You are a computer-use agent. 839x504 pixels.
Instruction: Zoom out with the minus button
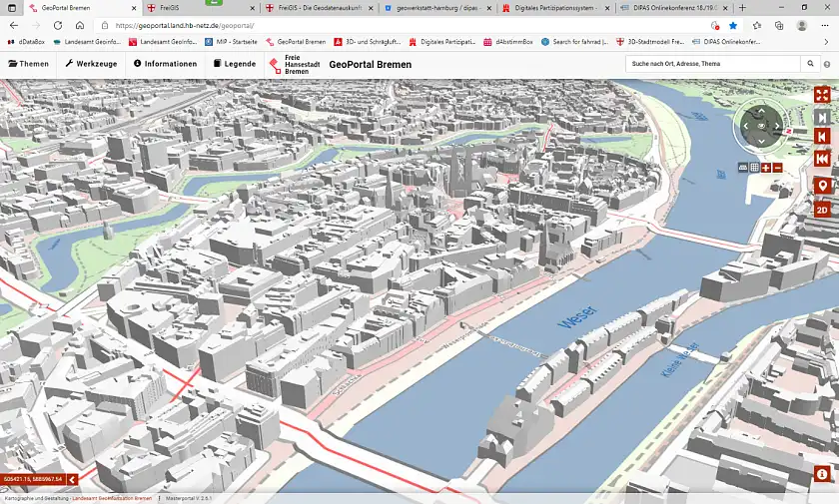[x=777, y=168]
